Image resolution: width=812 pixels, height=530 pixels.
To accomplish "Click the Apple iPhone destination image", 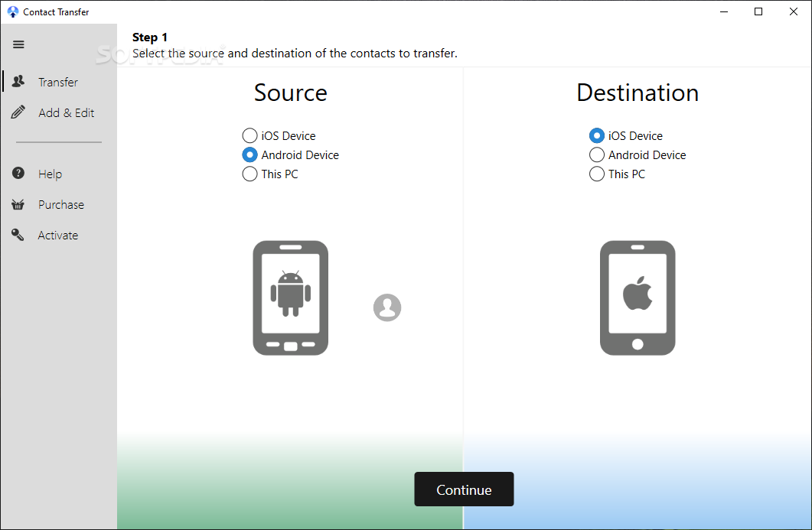I will coord(638,298).
